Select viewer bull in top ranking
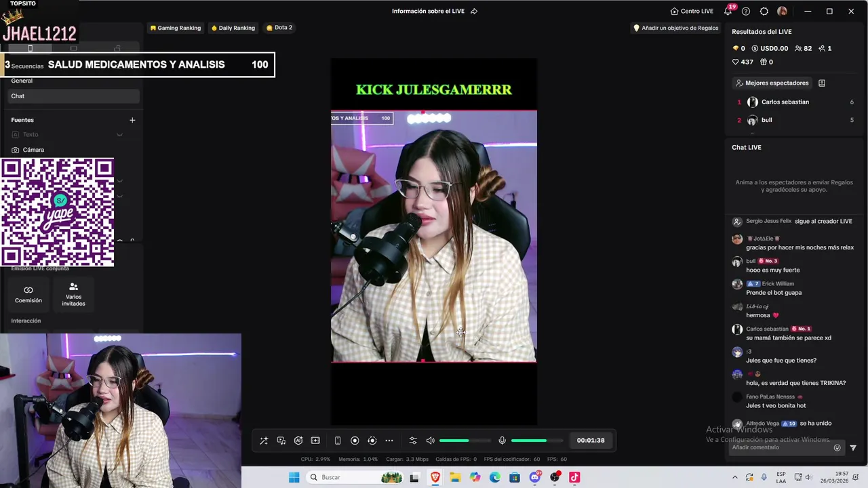This screenshot has height=488, width=868. (793, 120)
